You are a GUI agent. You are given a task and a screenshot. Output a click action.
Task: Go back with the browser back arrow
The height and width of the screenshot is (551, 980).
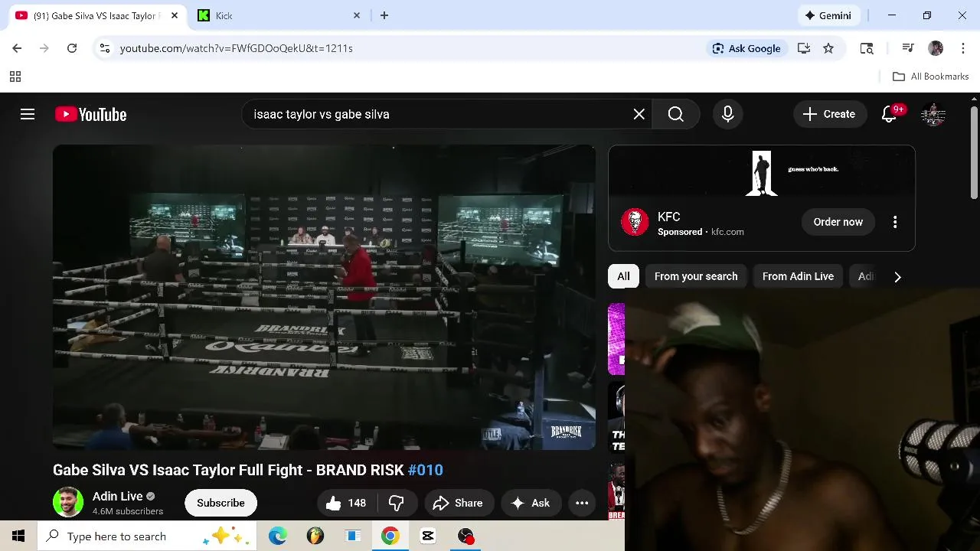click(x=17, y=48)
